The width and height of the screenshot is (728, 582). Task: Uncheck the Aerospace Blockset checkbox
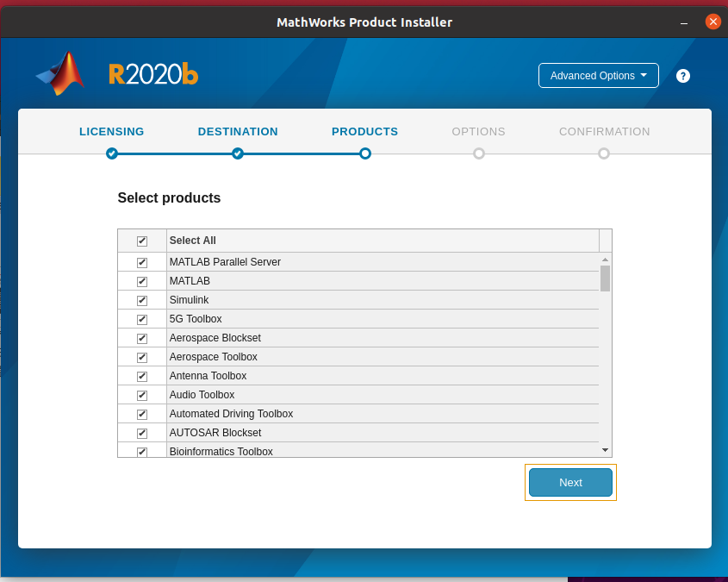(142, 339)
